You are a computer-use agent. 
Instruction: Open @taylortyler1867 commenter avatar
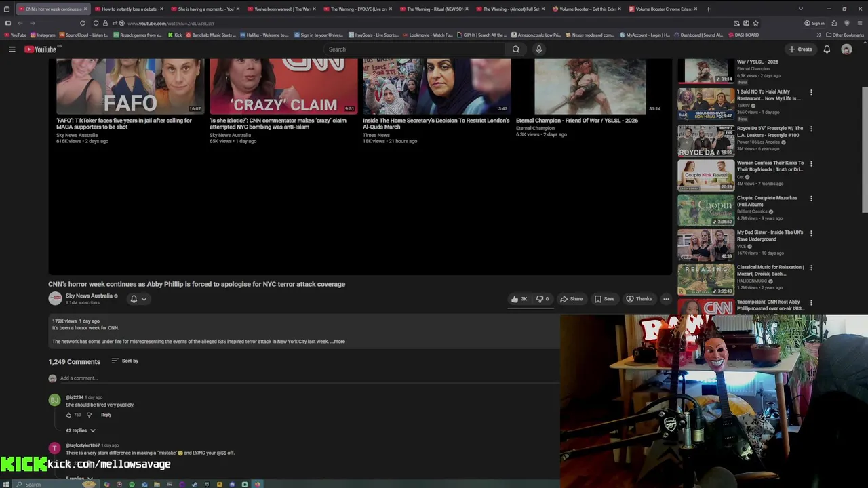coord(54,448)
